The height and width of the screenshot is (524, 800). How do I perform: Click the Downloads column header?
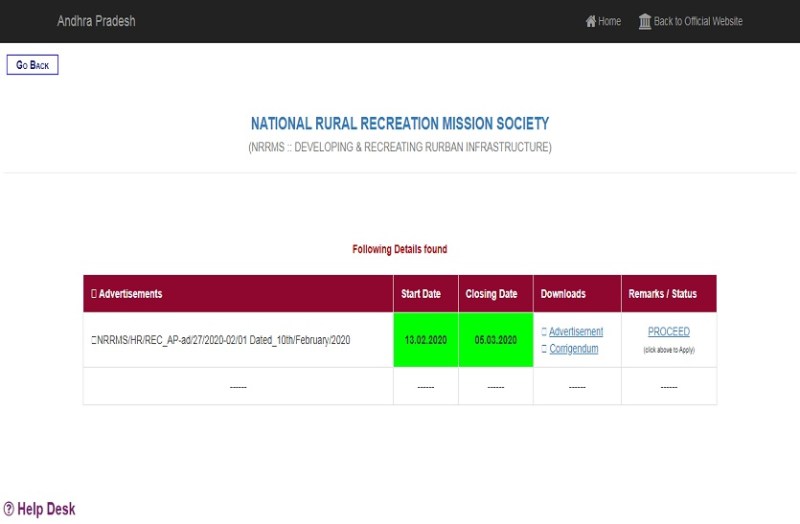[x=563, y=294]
